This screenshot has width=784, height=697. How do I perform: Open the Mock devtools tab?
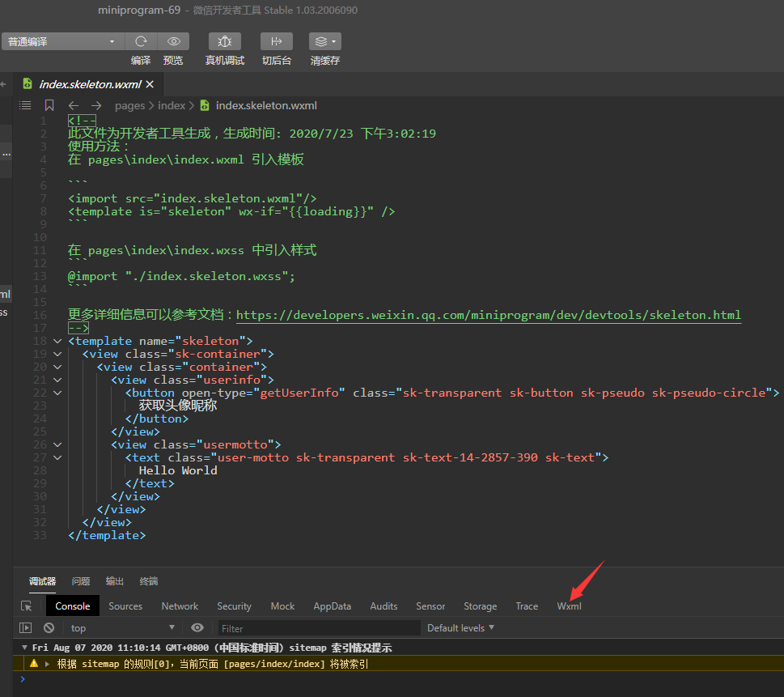click(282, 606)
